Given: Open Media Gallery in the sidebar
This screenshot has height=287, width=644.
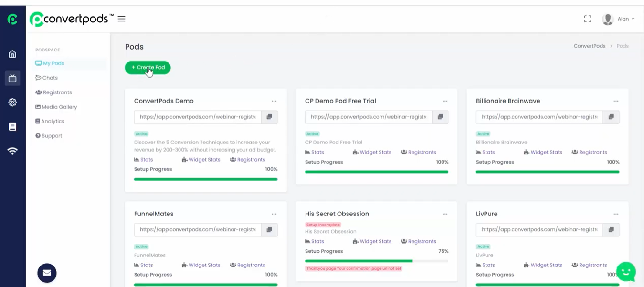Looking at the screenshot, I should 56,107.
